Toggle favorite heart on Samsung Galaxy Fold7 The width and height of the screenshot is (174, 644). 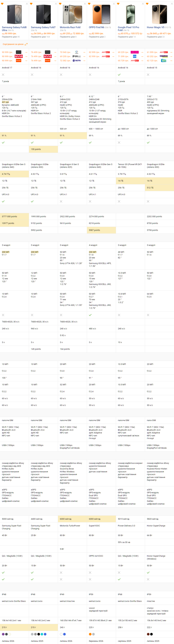tap(31, 4)
